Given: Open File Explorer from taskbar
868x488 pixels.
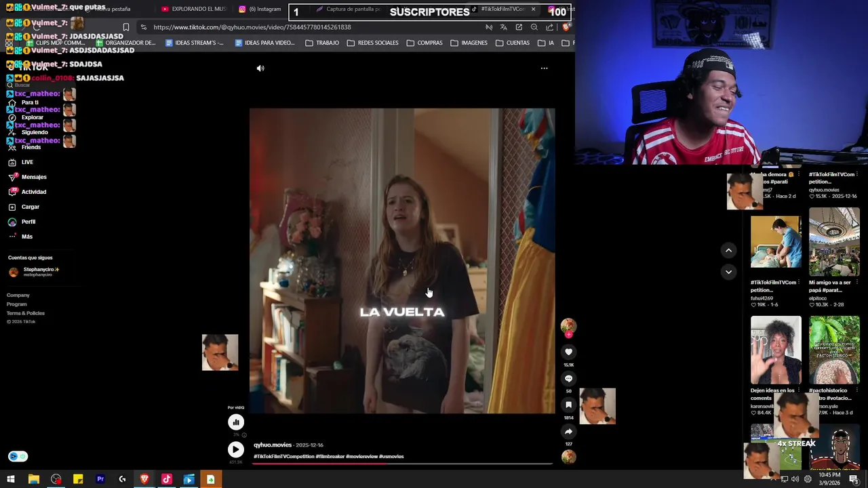Looking at the screenshot, I should pyautogui.click(x=33, y=479).
